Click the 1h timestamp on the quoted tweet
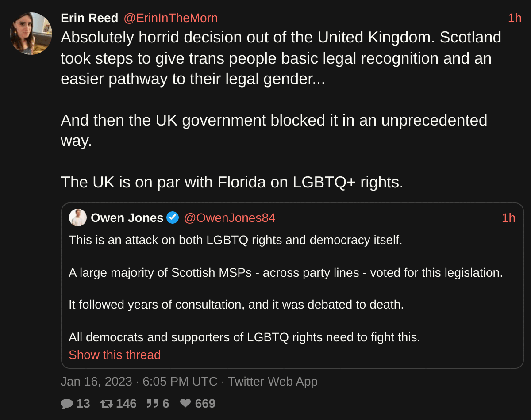Image resolution: width=531 pixels, height=420 pixels. 508,218
